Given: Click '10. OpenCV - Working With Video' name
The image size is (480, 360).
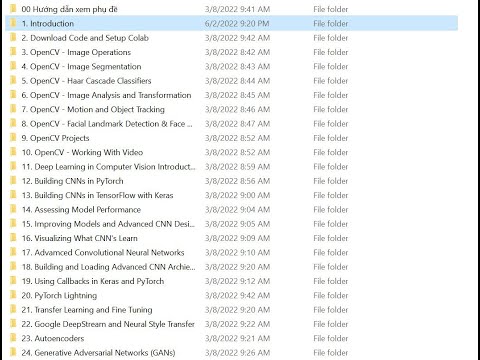Looking at the screenshot, I should click(x=82, y=153).
